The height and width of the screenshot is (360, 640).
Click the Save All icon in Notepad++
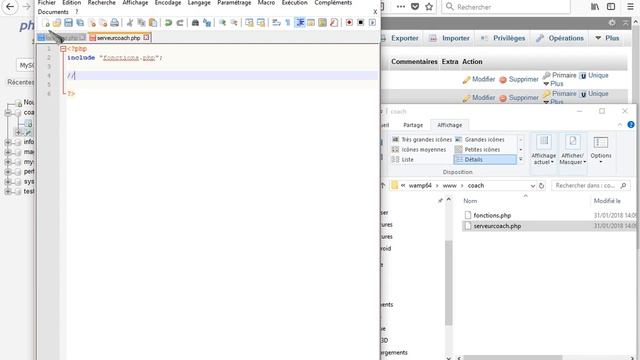80,23
